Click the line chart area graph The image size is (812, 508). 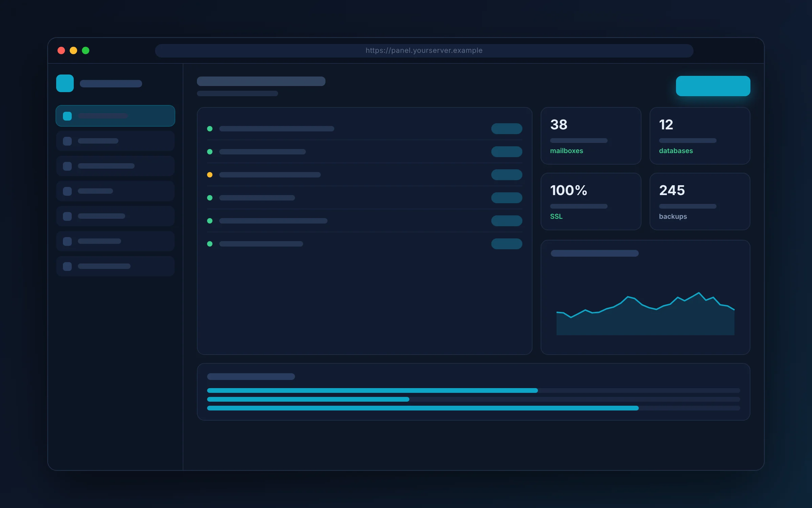645,314
